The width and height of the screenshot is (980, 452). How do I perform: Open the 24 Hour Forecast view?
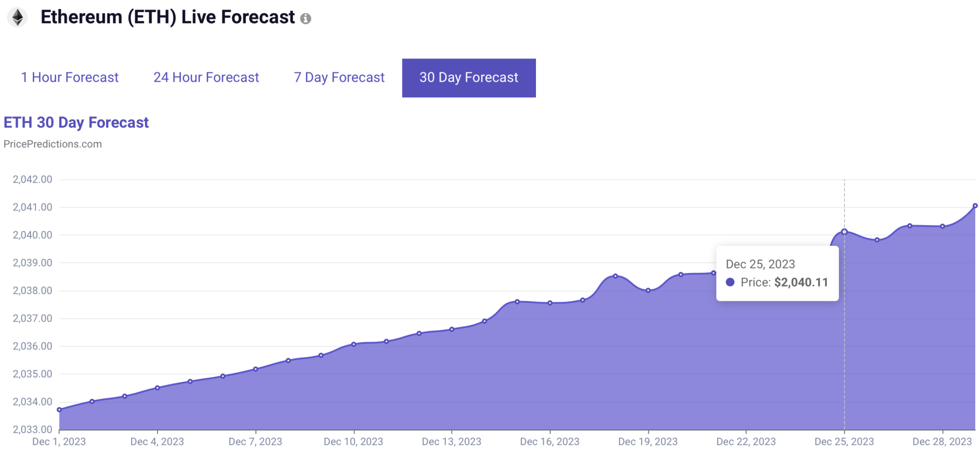click(206, 77)
